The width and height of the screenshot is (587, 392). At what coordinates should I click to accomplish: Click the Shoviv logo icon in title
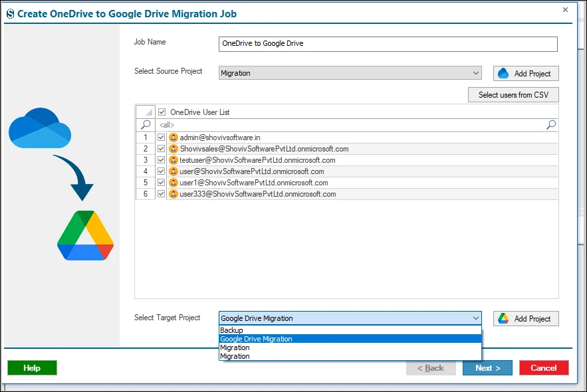pos(11,14)
